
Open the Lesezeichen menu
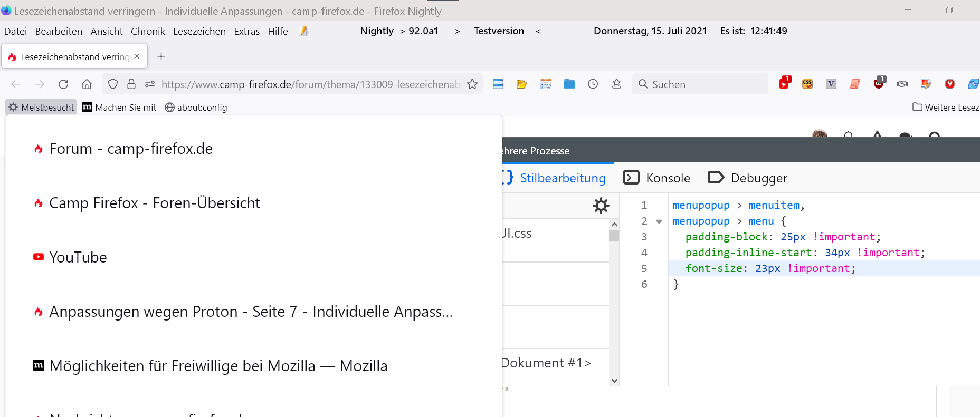199,32
